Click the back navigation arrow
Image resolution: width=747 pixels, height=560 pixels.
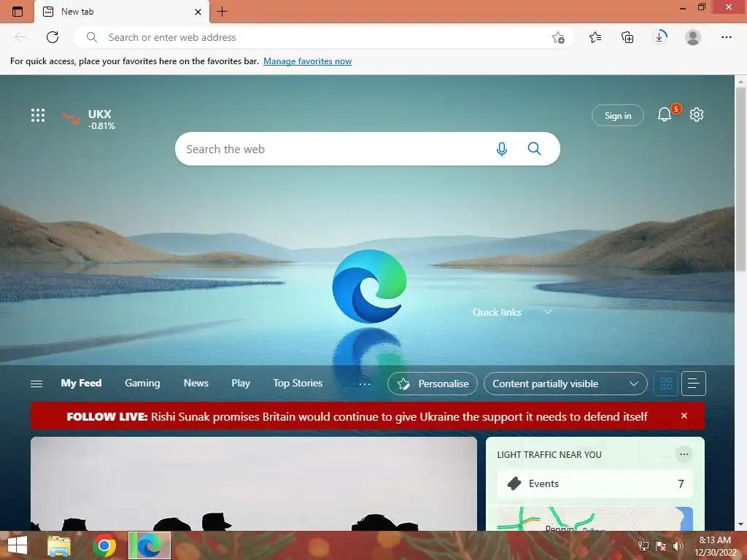coord(20,37)
